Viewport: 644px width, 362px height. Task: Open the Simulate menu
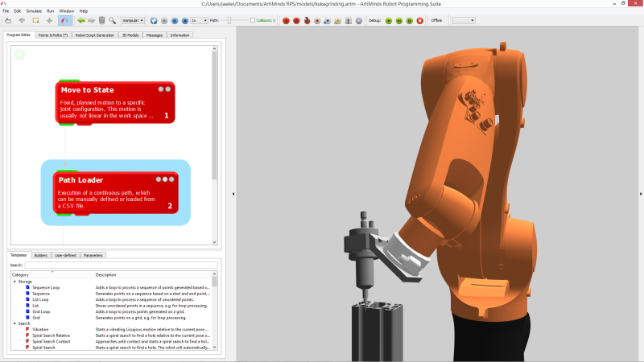click(x=34, y=10)
